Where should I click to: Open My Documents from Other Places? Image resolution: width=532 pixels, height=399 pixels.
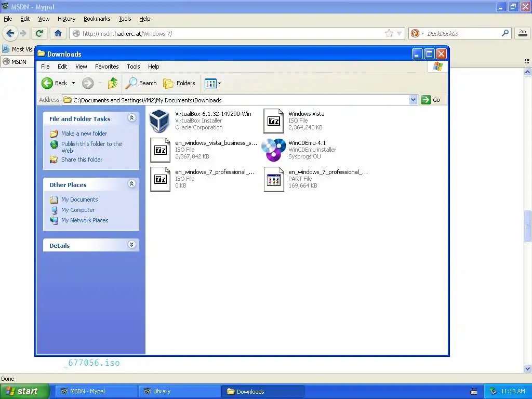[x=79, y=199]
